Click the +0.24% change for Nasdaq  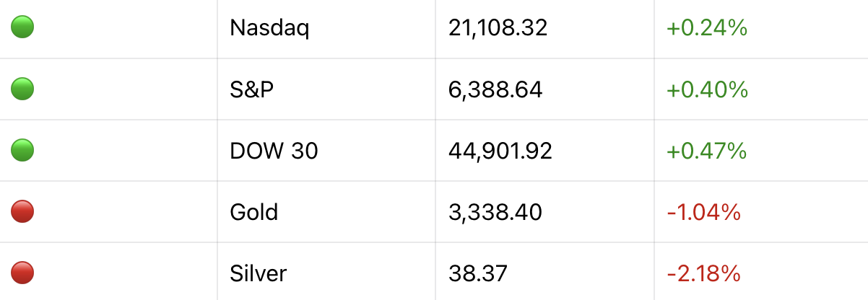click(706, 28)
